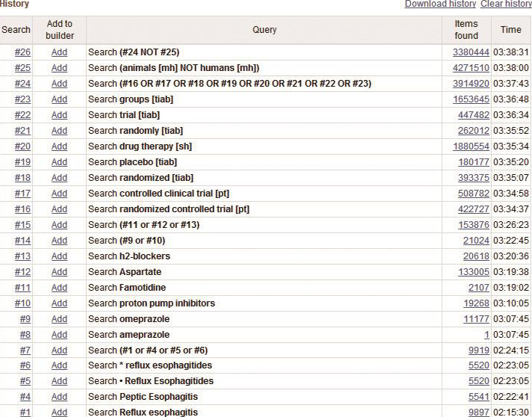Open search #16 randomized controlled trial
This screenshot has height=417, width=532.
pyautogui.click(x=22, y=209)
